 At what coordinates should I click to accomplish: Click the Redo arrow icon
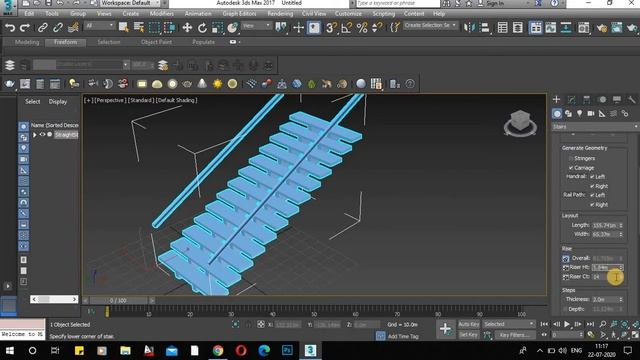25,28
